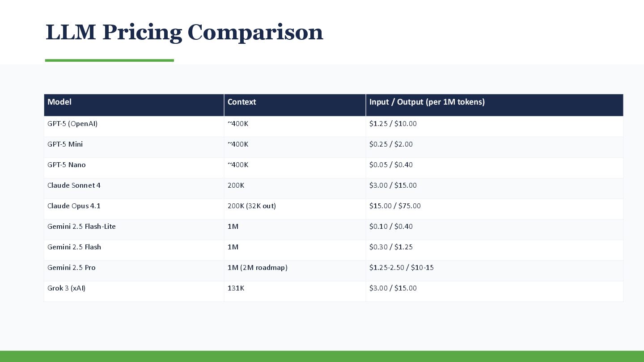
Task: Click the GPT-5 Mini row label
Action: coord(134,147)
